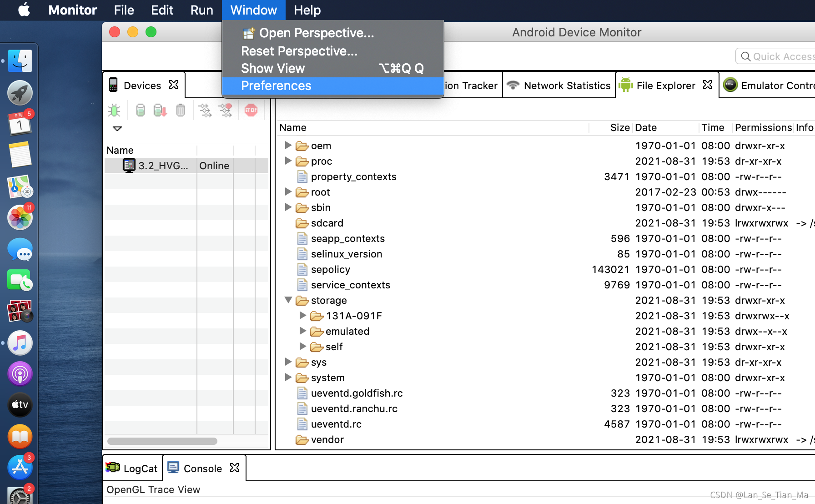The width and height of the screenshot is (815, 504).
Task: Choose Reset Perspective... menu item
Action: 333,51
